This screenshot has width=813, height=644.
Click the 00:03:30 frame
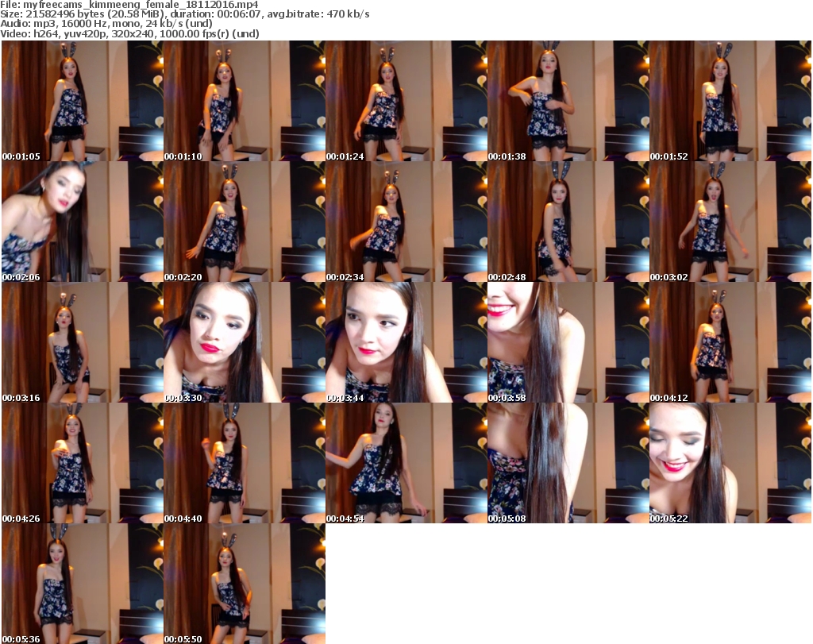point(244,342)
